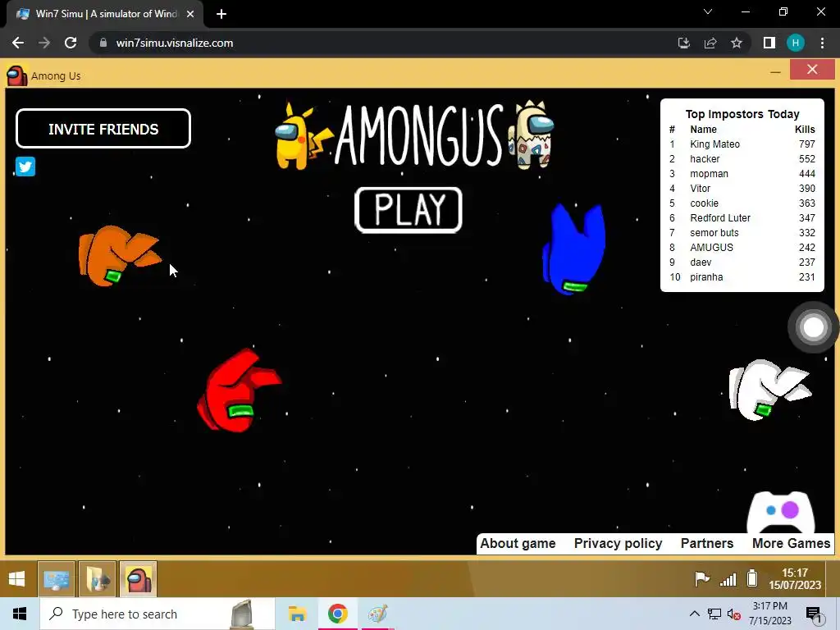Viewport: 840px width, 630px height.
Task: Open the game controller icon
Action: point(781,512)
